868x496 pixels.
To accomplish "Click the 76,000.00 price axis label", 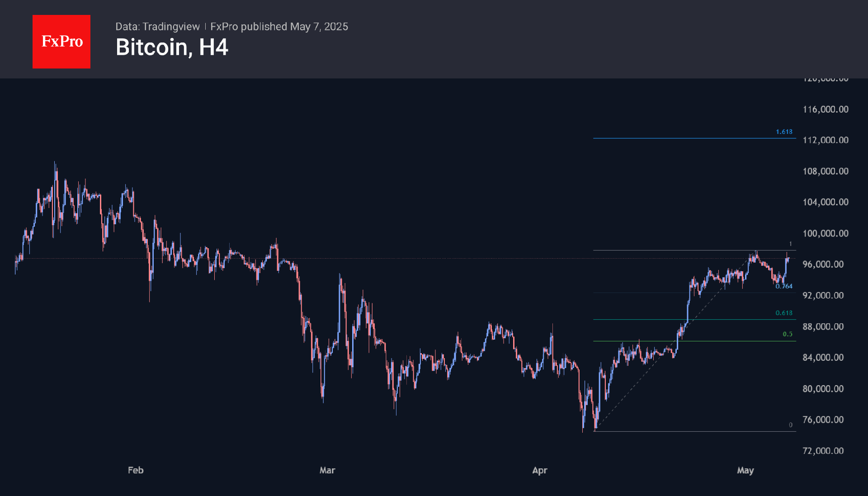I will pos(823,420).
